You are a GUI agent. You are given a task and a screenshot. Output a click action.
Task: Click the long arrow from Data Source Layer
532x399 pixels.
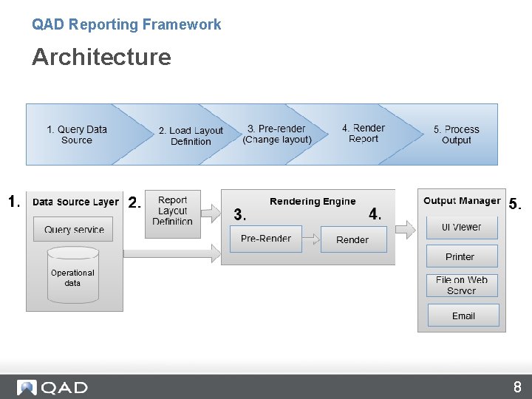click(172, 253)
